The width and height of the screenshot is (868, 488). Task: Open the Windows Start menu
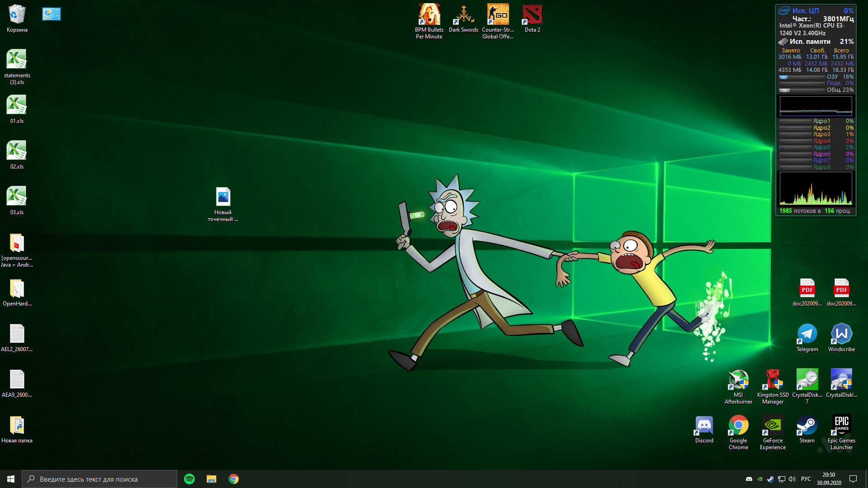point(11,479)
